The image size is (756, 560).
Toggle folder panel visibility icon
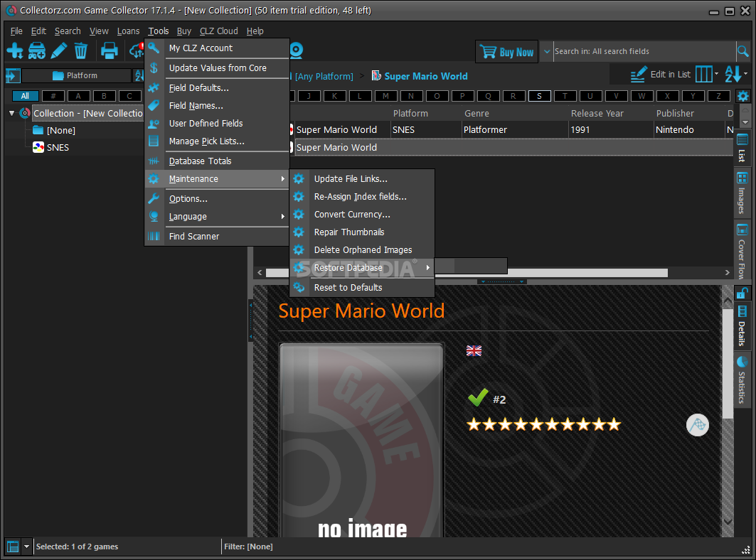[x=13, y=75]
